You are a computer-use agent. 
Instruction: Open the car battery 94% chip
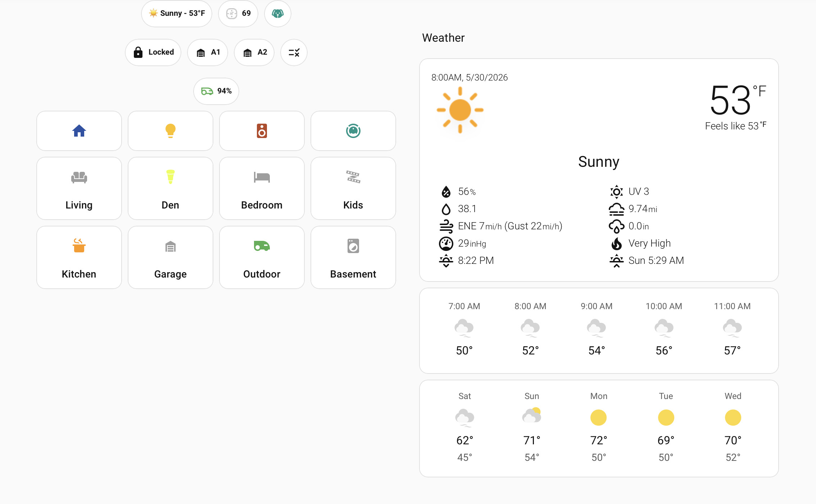tap(216, 91)
